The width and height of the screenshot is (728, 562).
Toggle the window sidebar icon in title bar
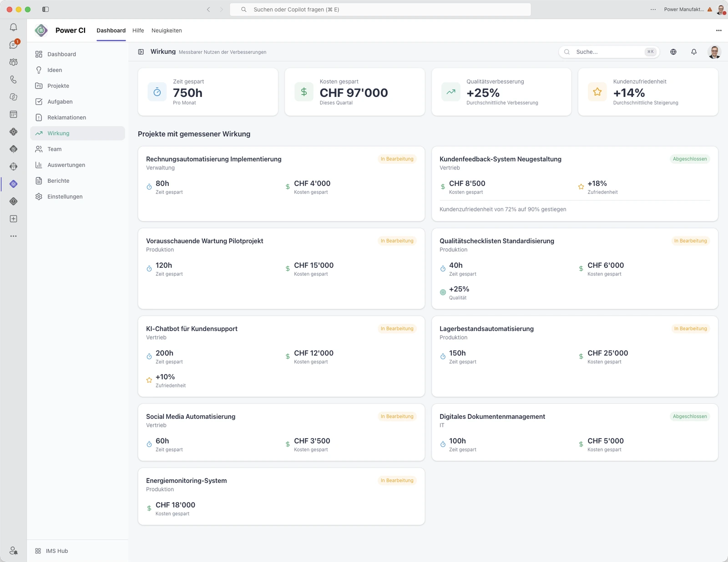(45, 9)
